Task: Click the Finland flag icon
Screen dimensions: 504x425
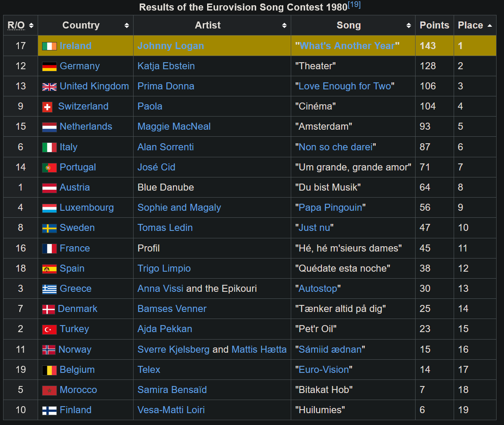Action: point(49,411)
